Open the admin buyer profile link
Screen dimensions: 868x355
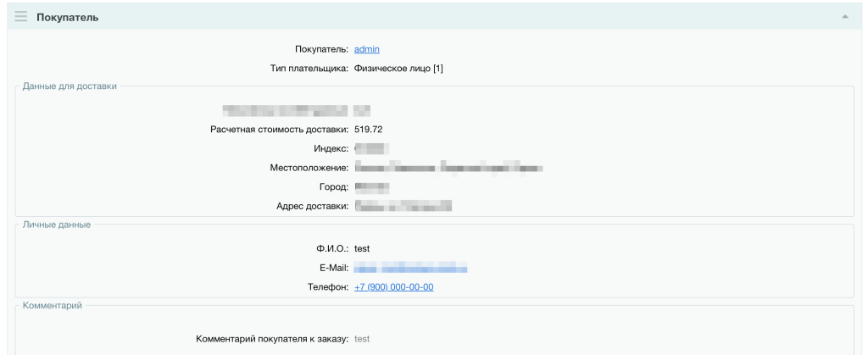pos(366,50)
